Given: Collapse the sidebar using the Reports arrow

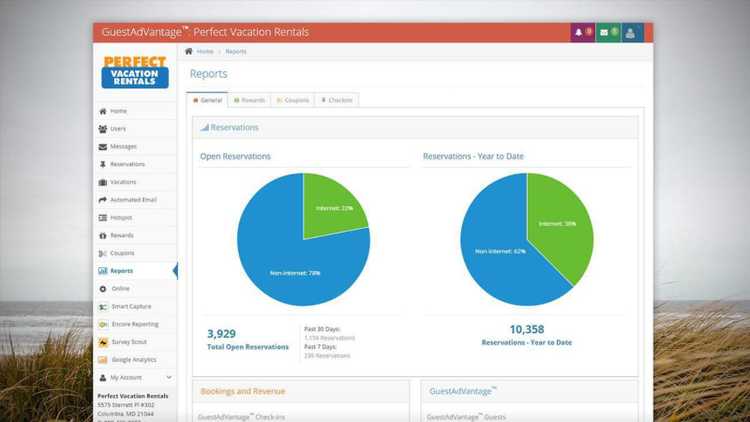Looking at the screenshot, I should click(x=175, y=271).
